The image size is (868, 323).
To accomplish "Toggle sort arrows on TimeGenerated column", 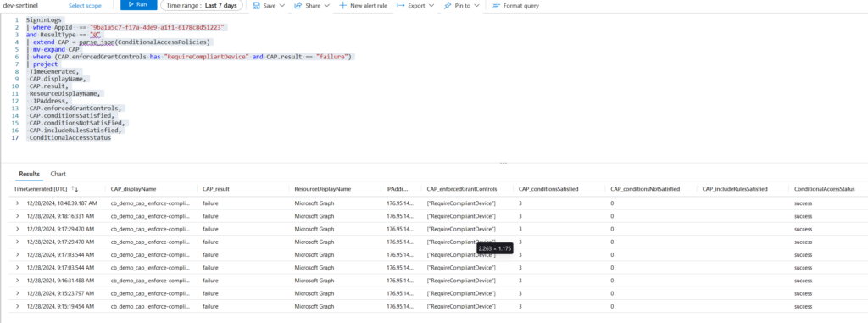I will tap(75, 189).
